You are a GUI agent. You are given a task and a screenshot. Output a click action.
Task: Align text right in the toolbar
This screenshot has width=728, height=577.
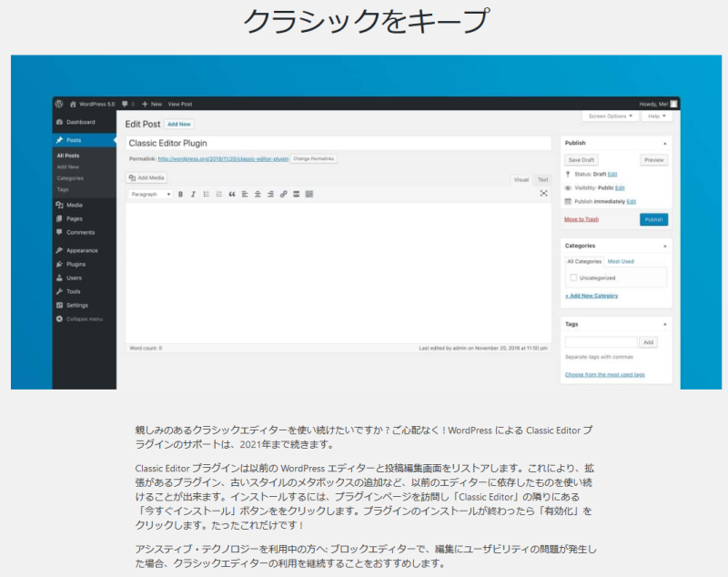270,194
